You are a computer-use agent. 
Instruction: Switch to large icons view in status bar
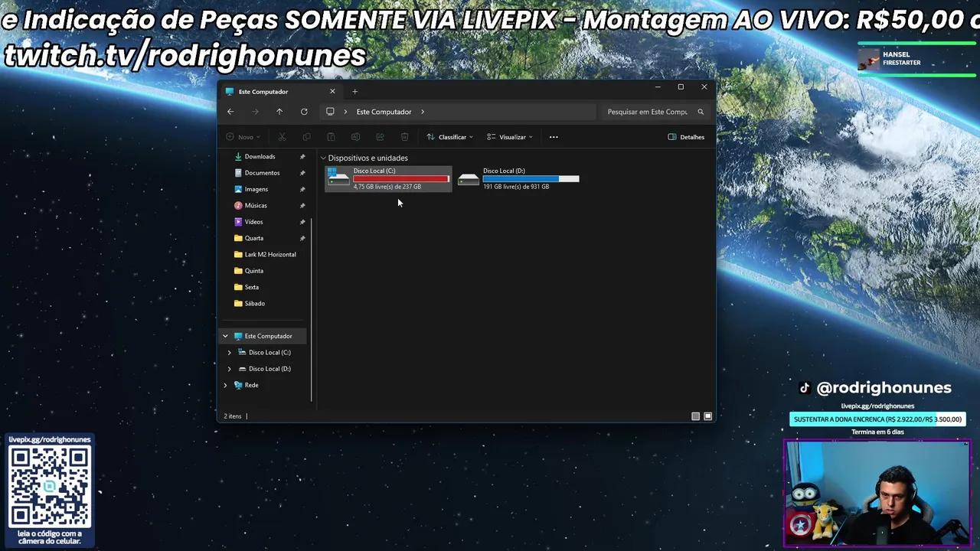pyautogui.click(x=708, y=416)
